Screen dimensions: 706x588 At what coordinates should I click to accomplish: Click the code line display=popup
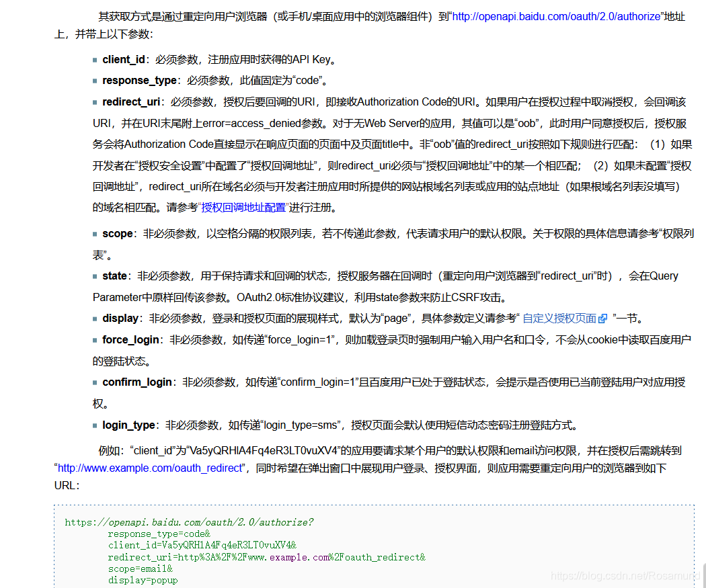[x=143, y=581]
